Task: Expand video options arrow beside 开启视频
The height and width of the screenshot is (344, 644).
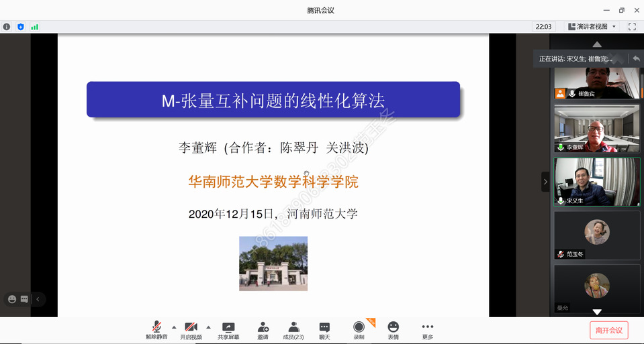Action: pyautogui.click(x=208, y=327)
